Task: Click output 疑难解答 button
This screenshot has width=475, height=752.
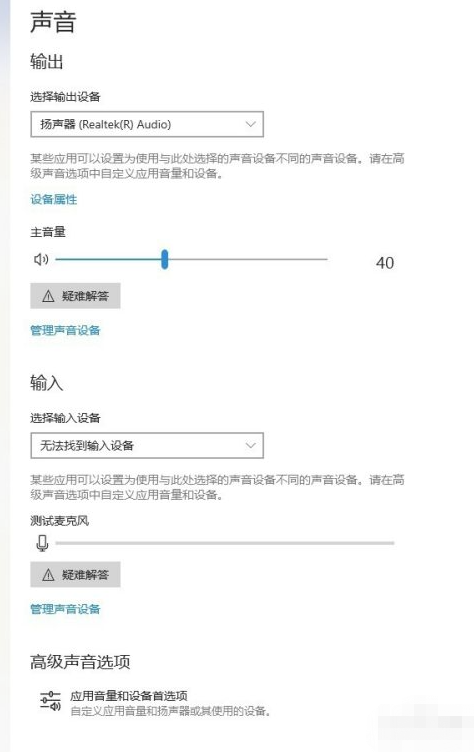Action: click(75, 296)
